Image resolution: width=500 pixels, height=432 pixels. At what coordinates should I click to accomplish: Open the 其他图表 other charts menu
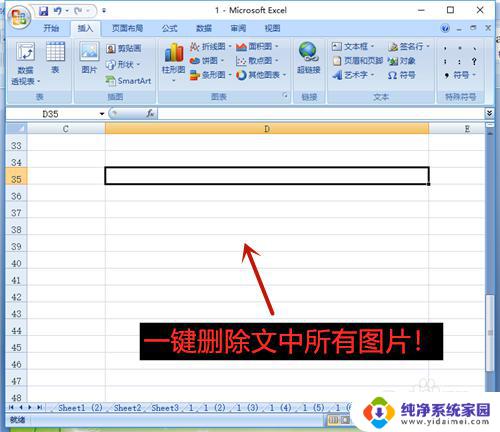coord(261,75)
